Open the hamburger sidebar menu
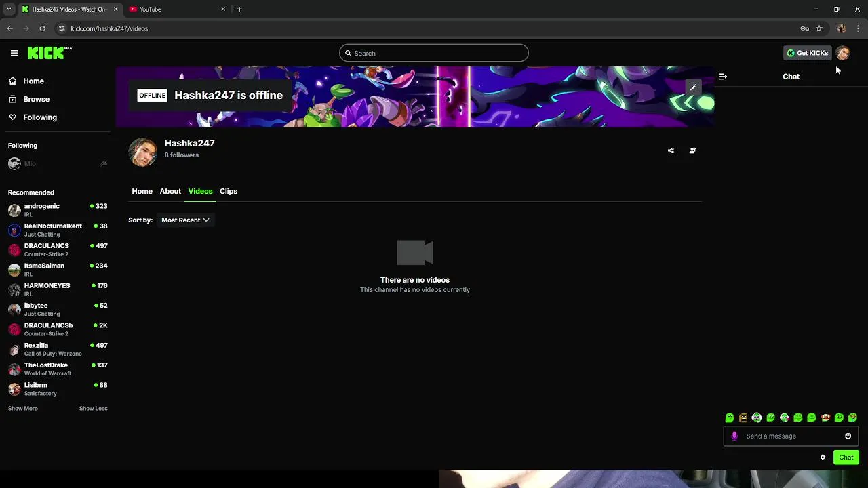This screenshot has width=868, height=488. pyautogui.click(x=14, y=53)
